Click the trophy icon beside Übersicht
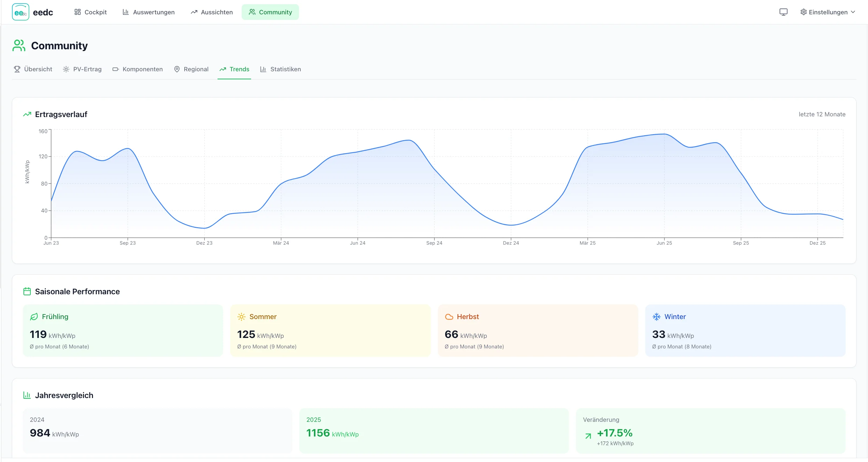Image resolution: width=868 pixels, height=462 pixels. [x=17, y=69]
